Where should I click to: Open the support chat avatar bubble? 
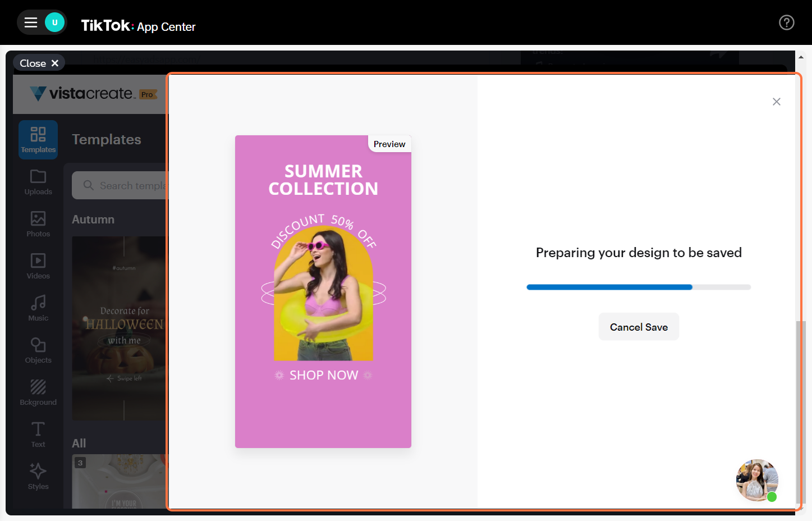pyautogui.click(x=756, y=480)
